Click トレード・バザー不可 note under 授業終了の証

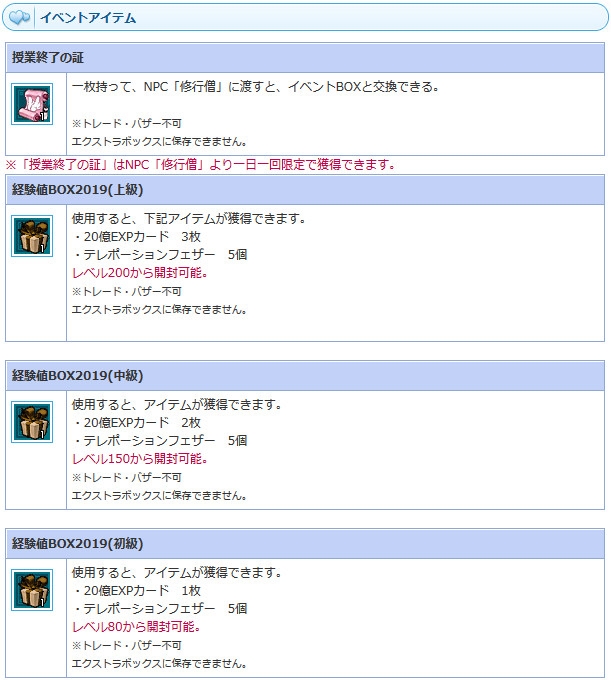(127, 124)
